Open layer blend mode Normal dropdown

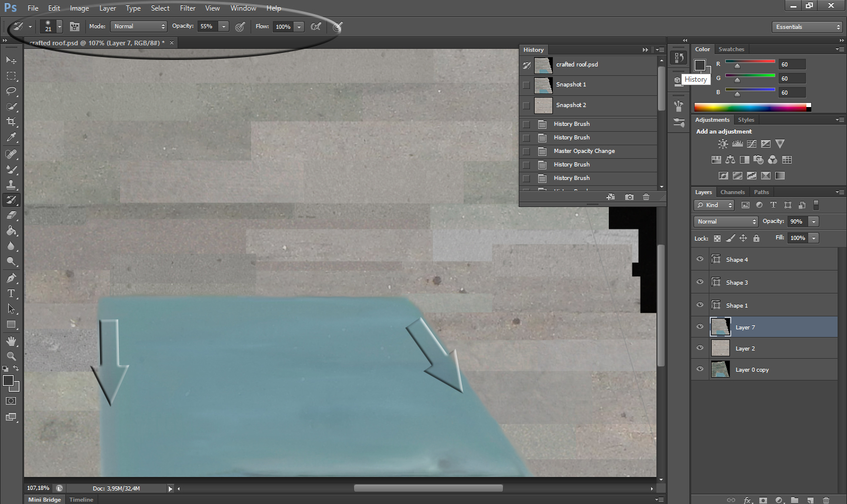726,222
